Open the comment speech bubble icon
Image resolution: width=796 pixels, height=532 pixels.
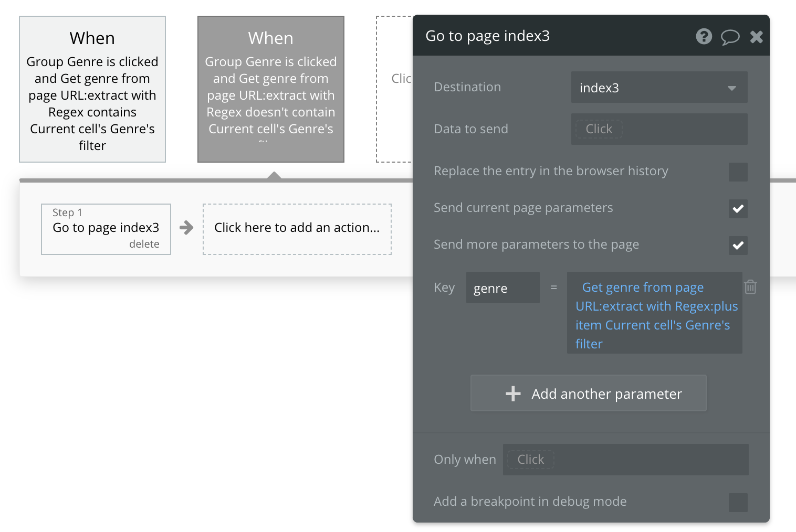coord(730,37)
